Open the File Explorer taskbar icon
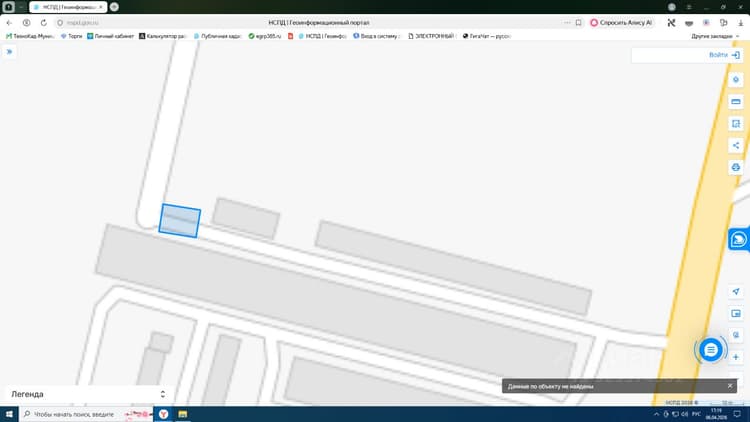The height and width of the screenshot is (422, 750). click(x=183, y=414)
